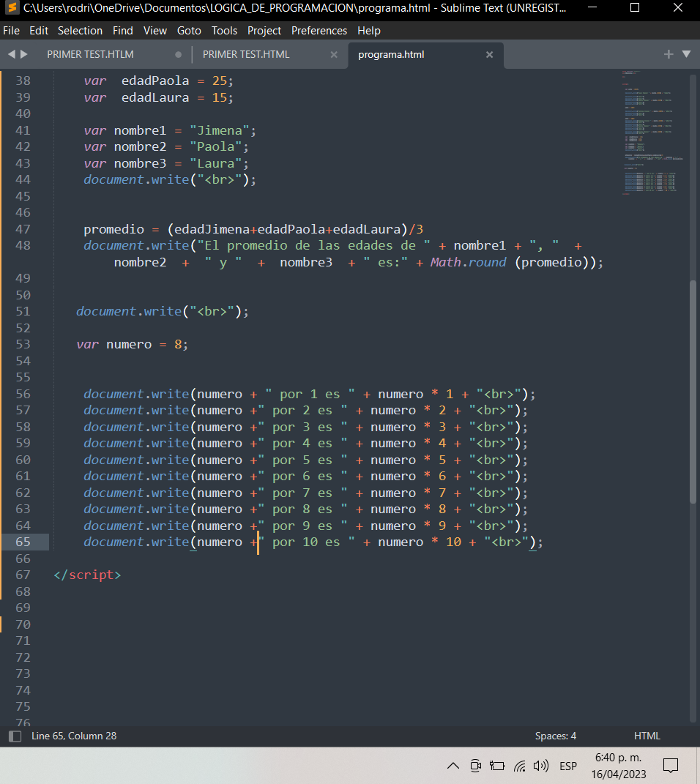Open the File menu
The width and height of the screenshot is (700, 784).
click(11, 31)
